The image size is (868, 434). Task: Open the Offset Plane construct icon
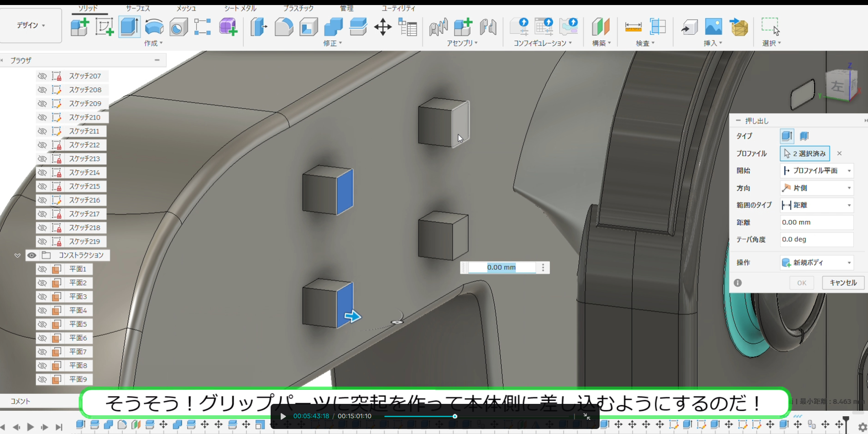tap(601, 27)
